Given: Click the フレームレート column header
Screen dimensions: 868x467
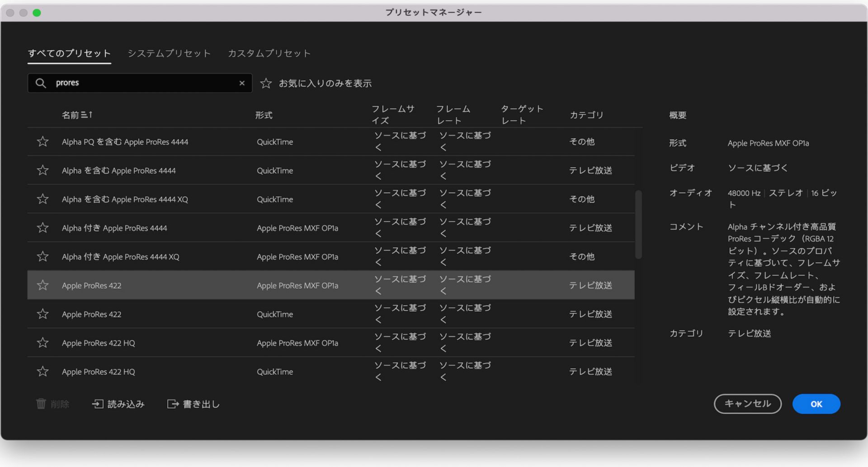Looking at the screenshot, I should pos(453,115).
